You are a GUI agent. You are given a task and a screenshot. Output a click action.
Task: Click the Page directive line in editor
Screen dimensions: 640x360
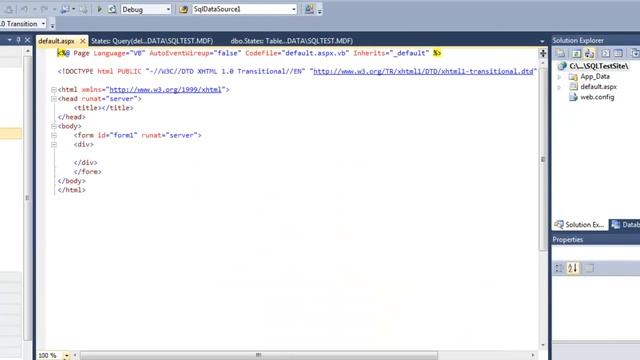(249, 53)
